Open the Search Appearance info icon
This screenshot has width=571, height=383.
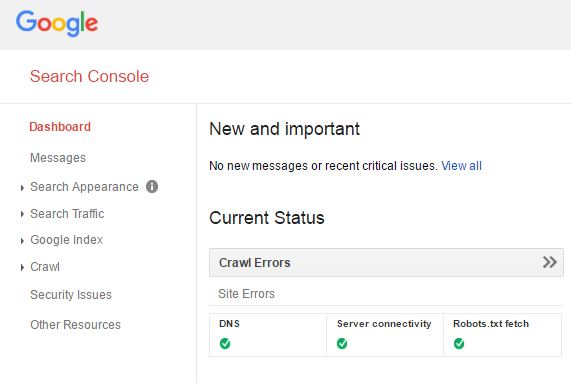point(152,187)
